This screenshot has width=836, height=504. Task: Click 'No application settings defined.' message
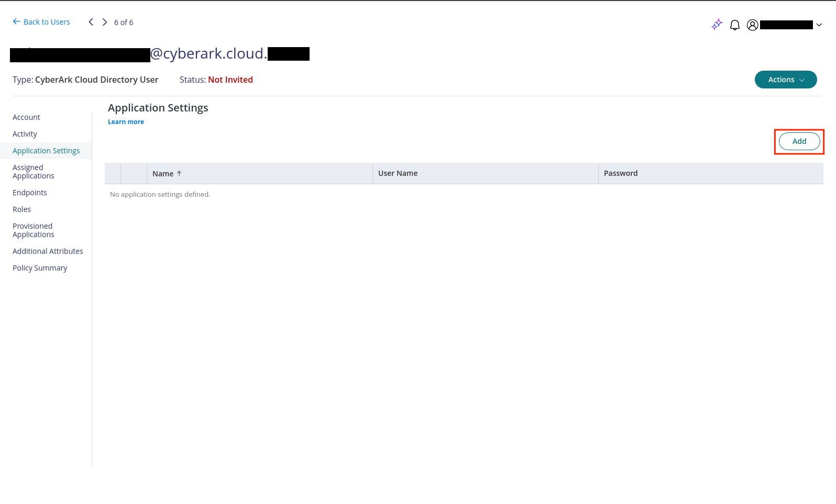click(160, 194)
